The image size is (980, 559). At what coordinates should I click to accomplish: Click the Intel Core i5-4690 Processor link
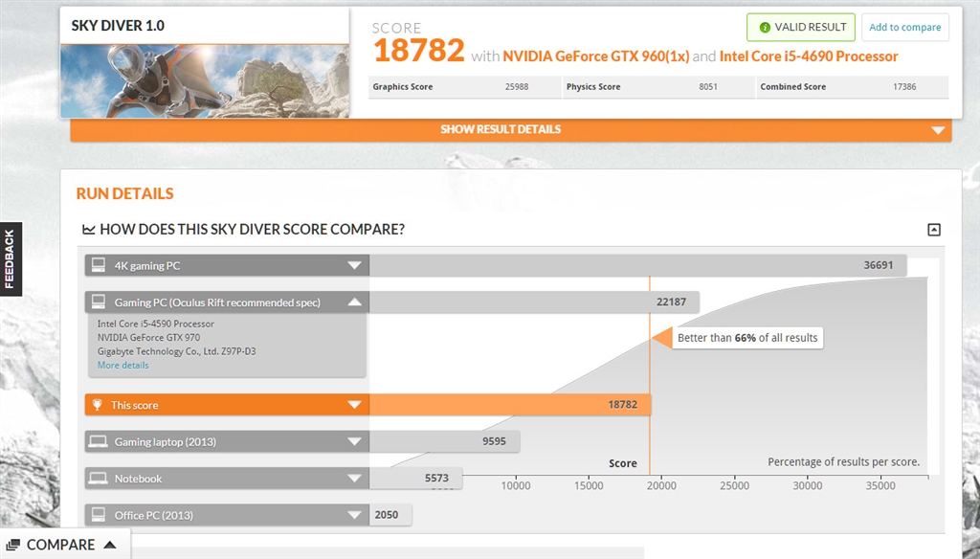click(808, 56)
